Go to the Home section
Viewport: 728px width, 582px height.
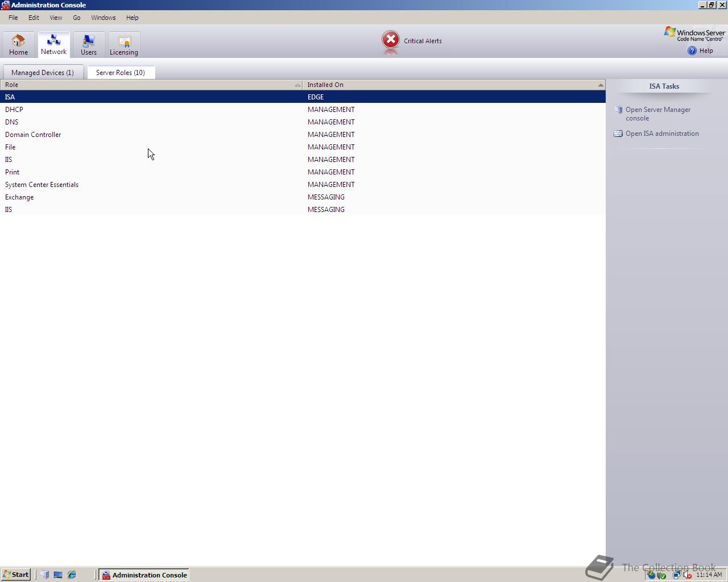coord(18,45)
